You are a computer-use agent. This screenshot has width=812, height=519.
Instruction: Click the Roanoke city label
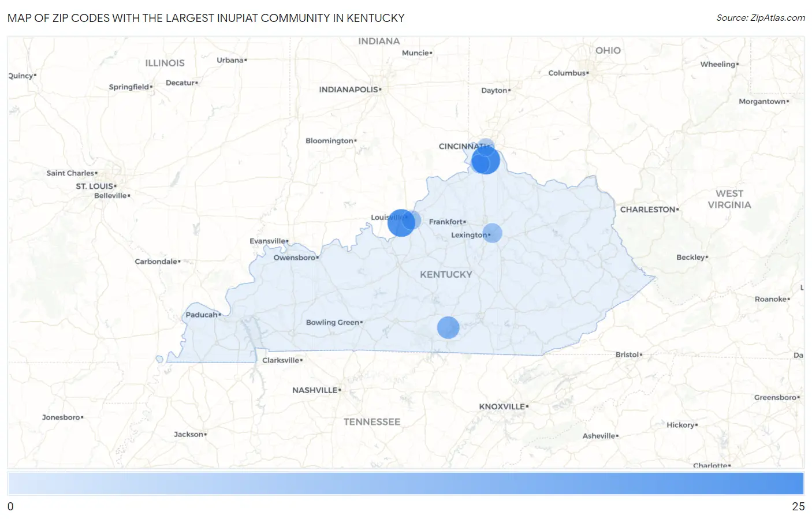point(770,299)
